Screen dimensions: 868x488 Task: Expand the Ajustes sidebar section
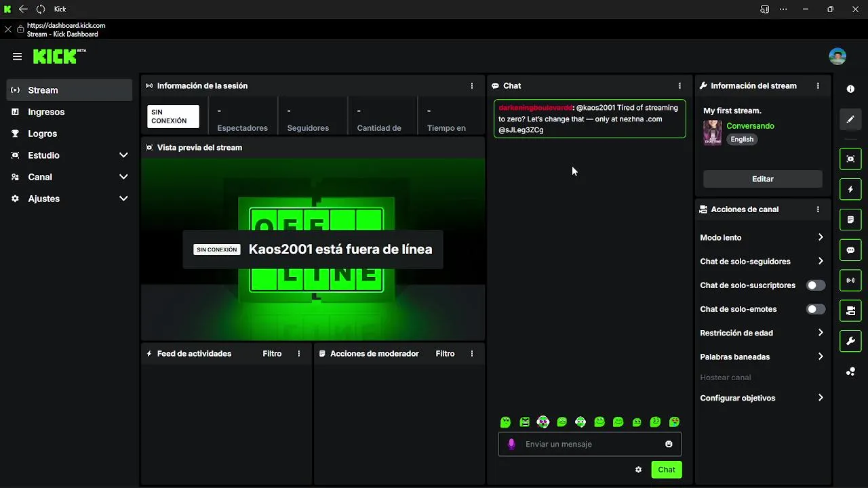69,199
